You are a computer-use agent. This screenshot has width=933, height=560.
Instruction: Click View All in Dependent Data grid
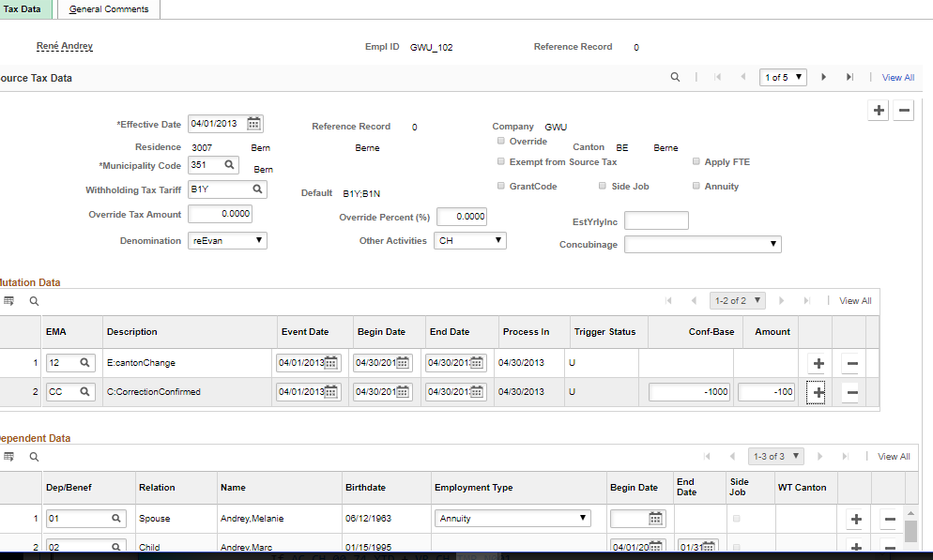(x=894, y=457)
